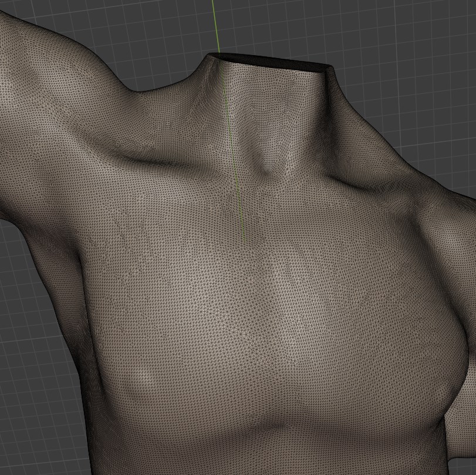Click the green axis line's end on the chest

tap(244, 239)
